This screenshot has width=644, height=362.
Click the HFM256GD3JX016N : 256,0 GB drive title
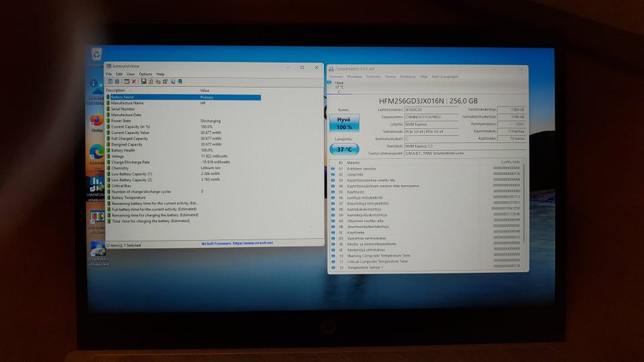pyautogui.click(x=428, y=101)
